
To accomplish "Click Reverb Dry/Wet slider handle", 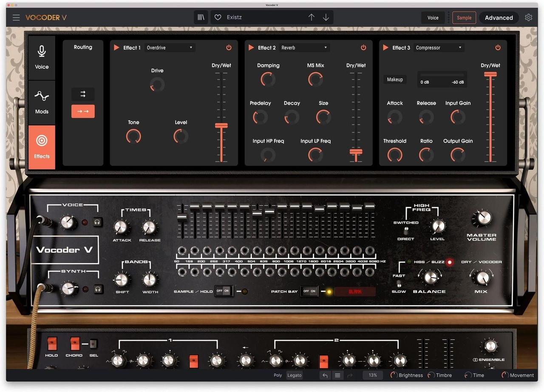I will pyautogui.click(x=356, y=151).
